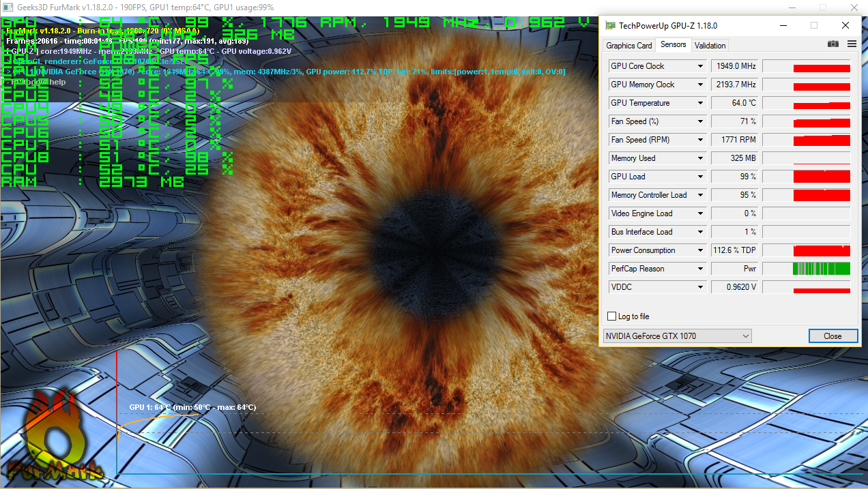Click the GPU Temperature value 64.0 °C
Image resolution: width=868 pixels, height=489 pixels.
[735, 103]
